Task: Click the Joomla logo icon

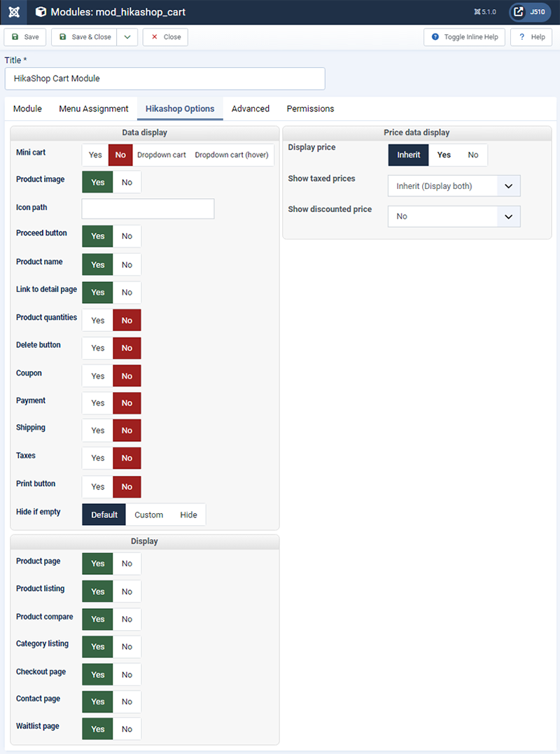Action: click(14, 12)
